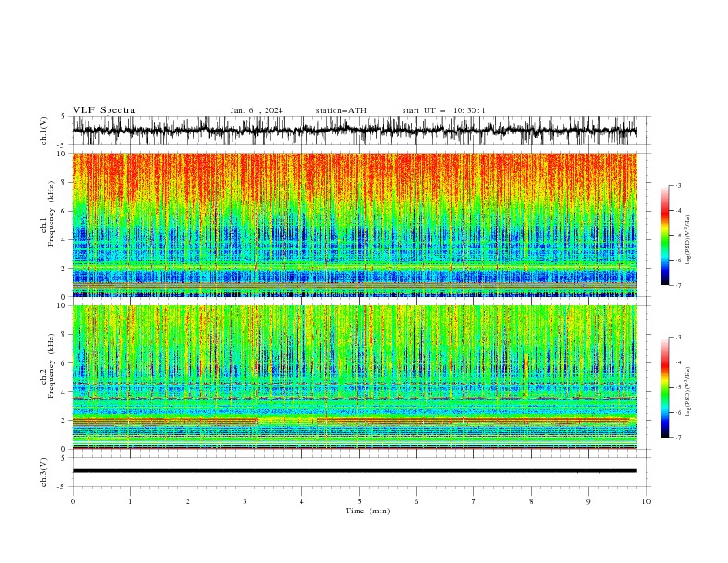Click the 'ch.3(V)' axis label
This screenshot has height=563, width=728.
[44, 472]
